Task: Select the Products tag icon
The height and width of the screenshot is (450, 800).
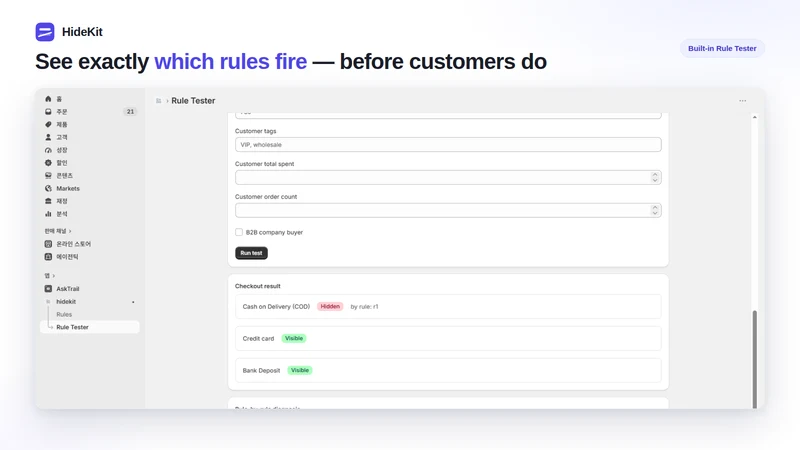Action: (x=48, y=124)
